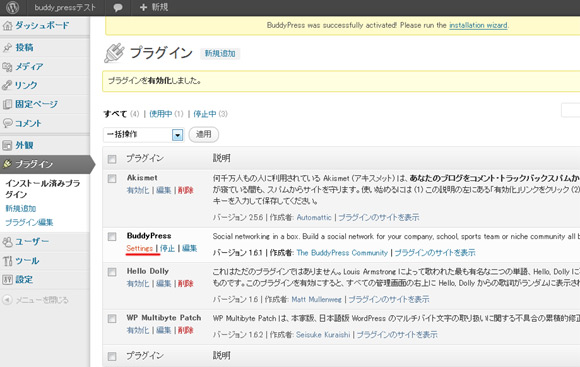
Task: Click the pushpin icon for 投稿
Action: pos(7,47)
